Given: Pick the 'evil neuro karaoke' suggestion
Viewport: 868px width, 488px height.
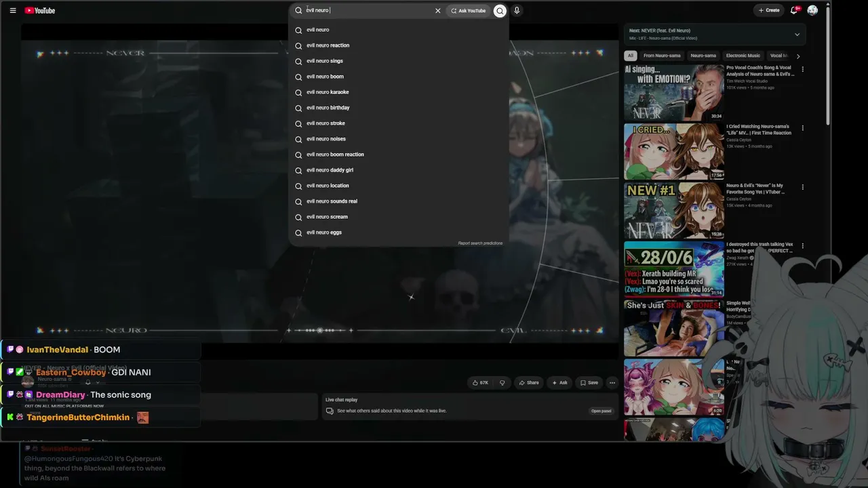Looking at the screenshot, I should click(x=399, y=92).
